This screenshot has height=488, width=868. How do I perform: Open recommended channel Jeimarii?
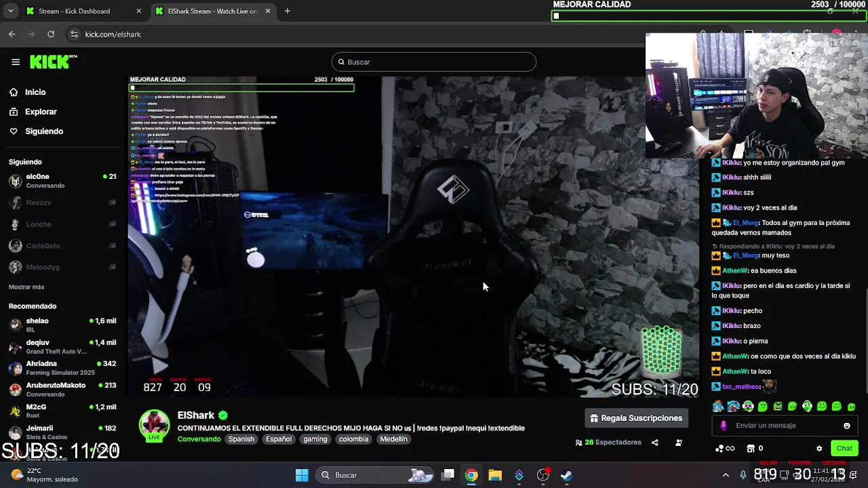point(62,432)
